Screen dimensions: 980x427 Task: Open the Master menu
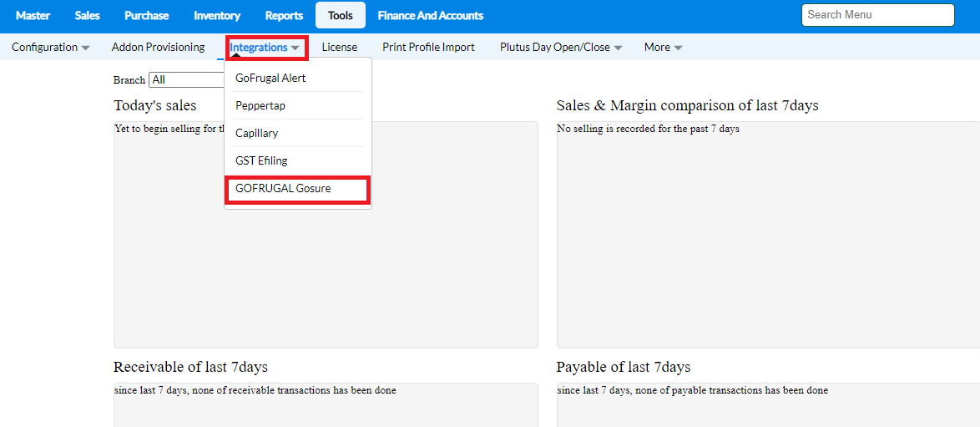pyautogui.click(x=33, y=16)
